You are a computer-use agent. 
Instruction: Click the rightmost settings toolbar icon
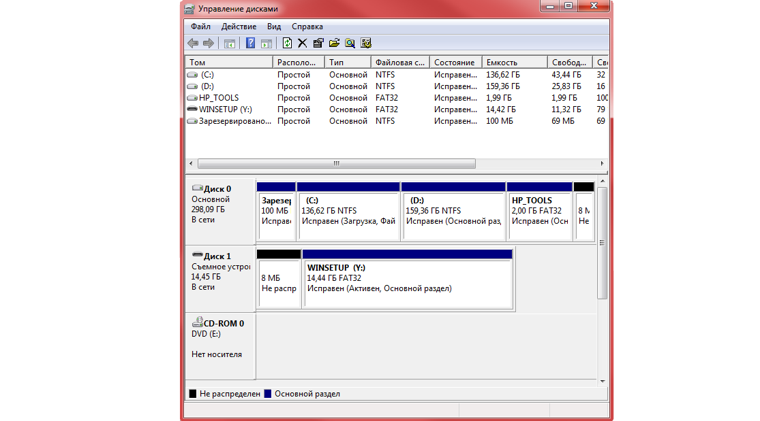click(x=366, y=44)
